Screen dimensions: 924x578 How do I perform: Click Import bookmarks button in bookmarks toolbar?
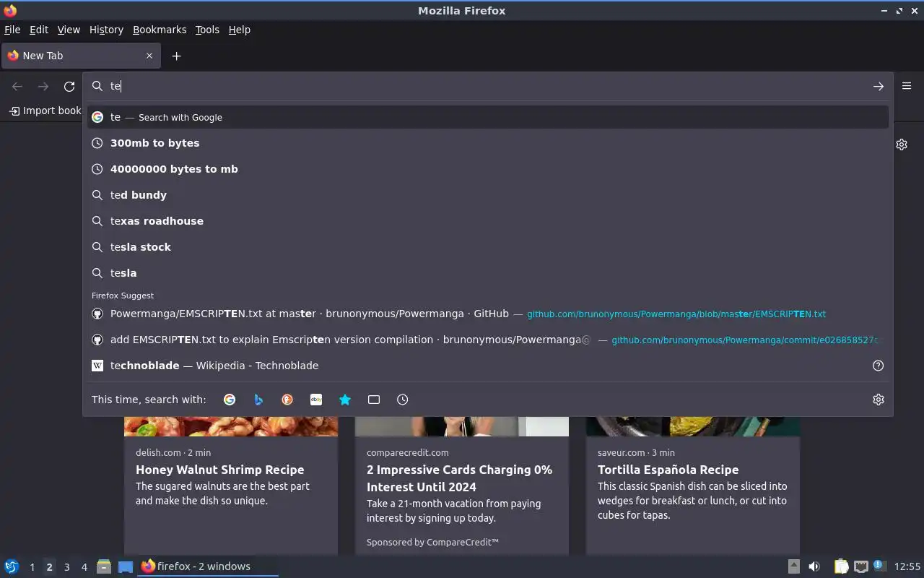point(45,111)
